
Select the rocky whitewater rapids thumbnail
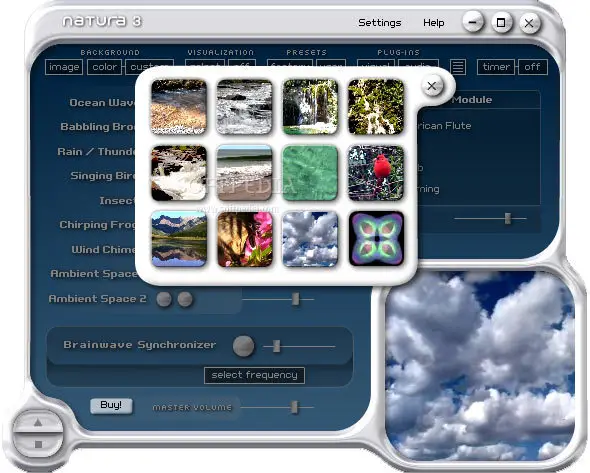(179, 173)
